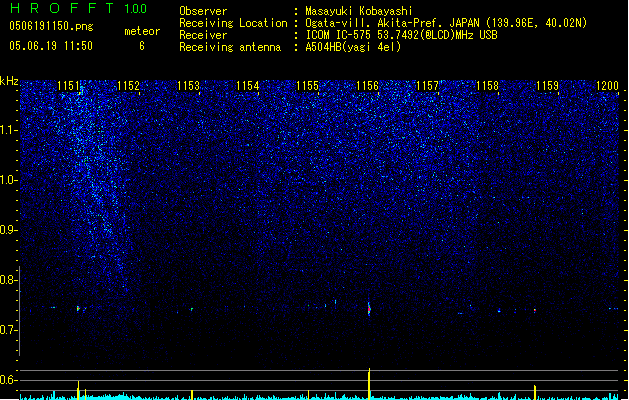This screenshot has width=629, height=400.
Task: Click the 'Receiving antenna' label
Action: point(230,47)
